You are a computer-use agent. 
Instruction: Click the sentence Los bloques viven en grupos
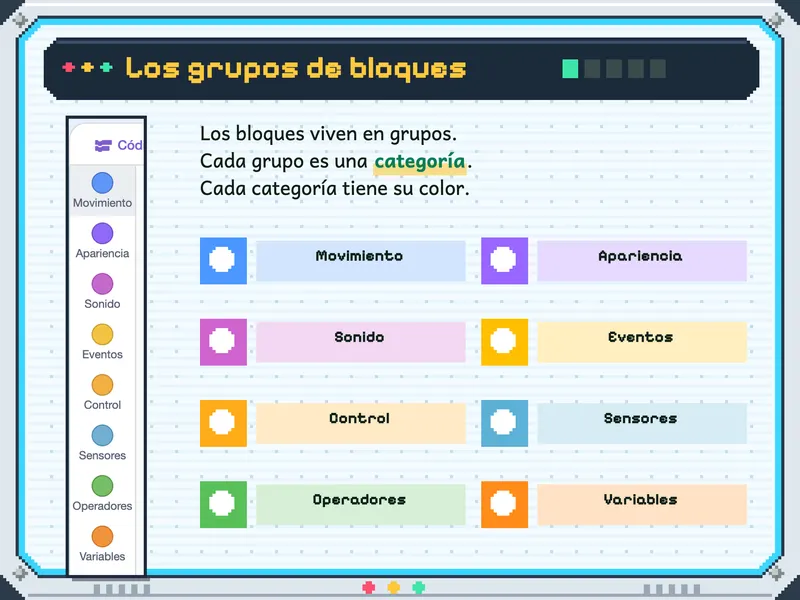click(x=328, y=134)
